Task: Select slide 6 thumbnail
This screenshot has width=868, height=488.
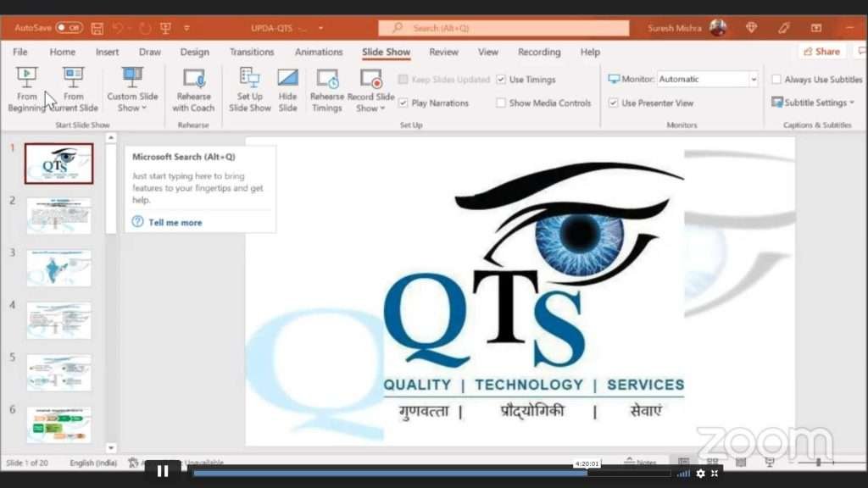Action: tap(58, 425)
